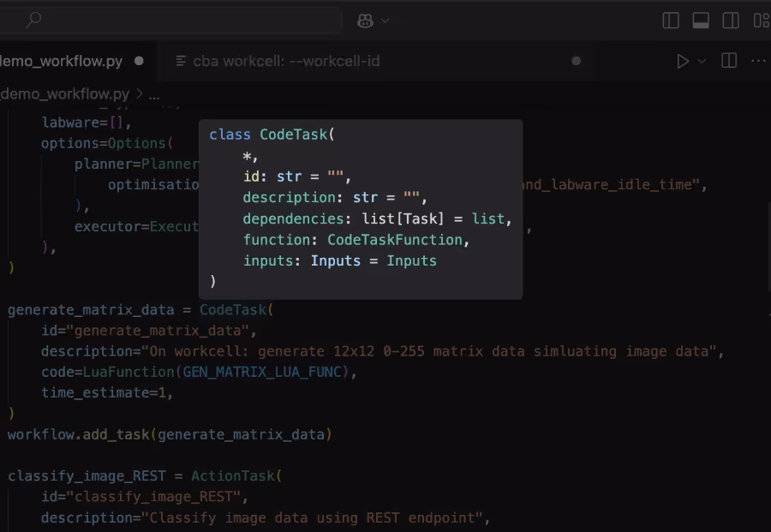Open the chevron dropdown next to the Copilot icon
771x532 pixels.
[x=383, y=21]
